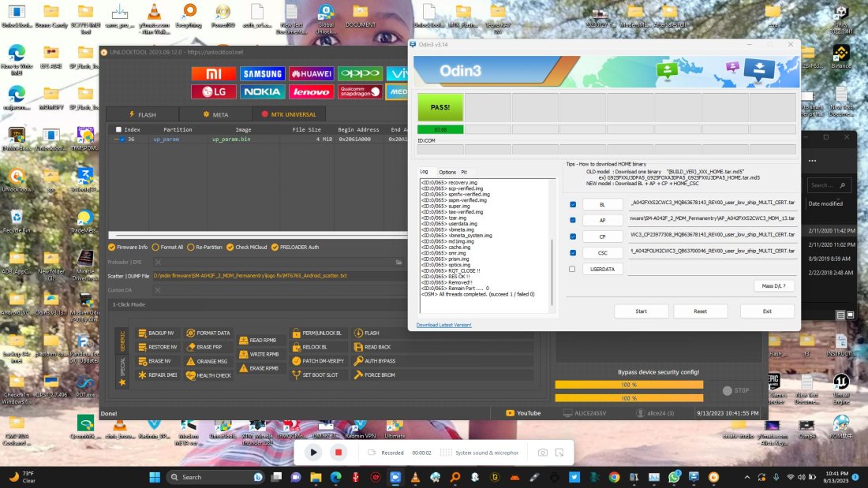
Task: Run ERASE FRP function
Action: pyautogui.click(x=204, y=347)
